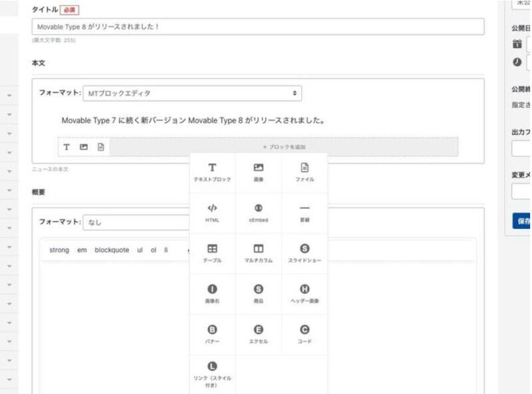Insert ul tag in 概要 toolbar
The width and height of the screenshot is (532, 394).
pyautogui.click(x=140, y=250)
